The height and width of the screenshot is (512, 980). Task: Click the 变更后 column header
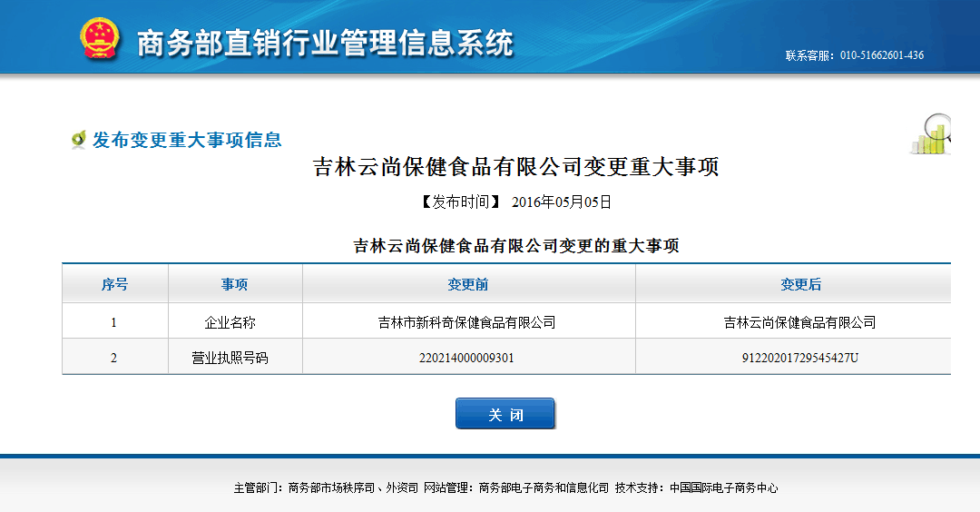[x=800, y=284]
